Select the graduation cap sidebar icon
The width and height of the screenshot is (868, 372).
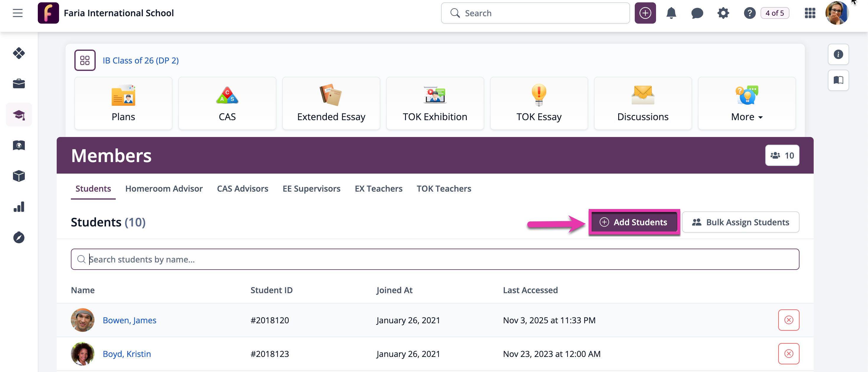[x=19, y=115]
